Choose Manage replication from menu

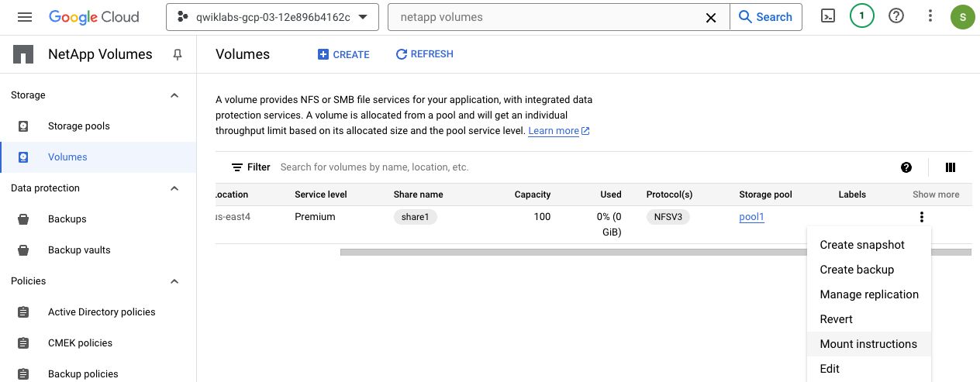coord(868,294)
